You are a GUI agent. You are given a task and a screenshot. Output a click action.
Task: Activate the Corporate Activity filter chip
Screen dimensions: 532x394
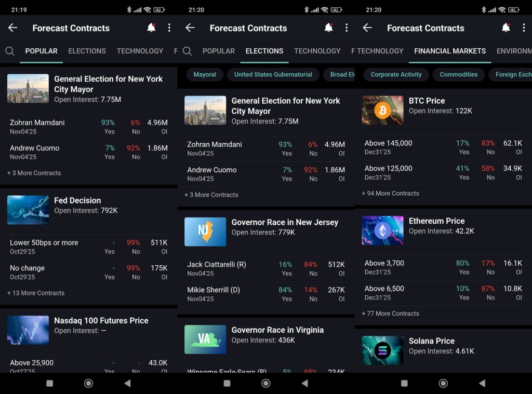click(x=396, y=75)
